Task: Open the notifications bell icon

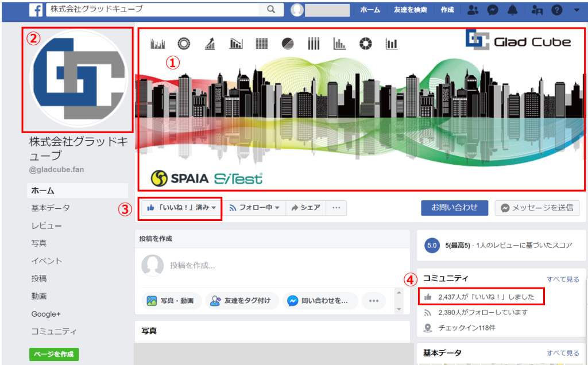Action: point(512,10)
